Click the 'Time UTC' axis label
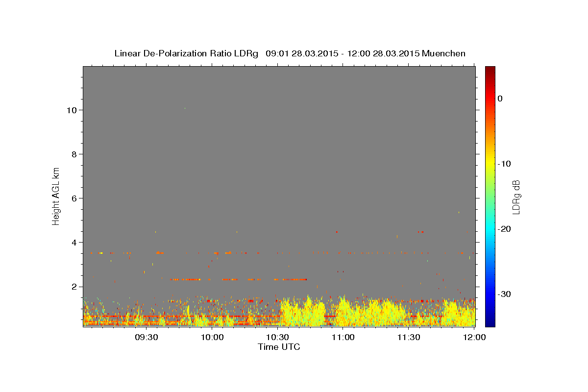 279,347
